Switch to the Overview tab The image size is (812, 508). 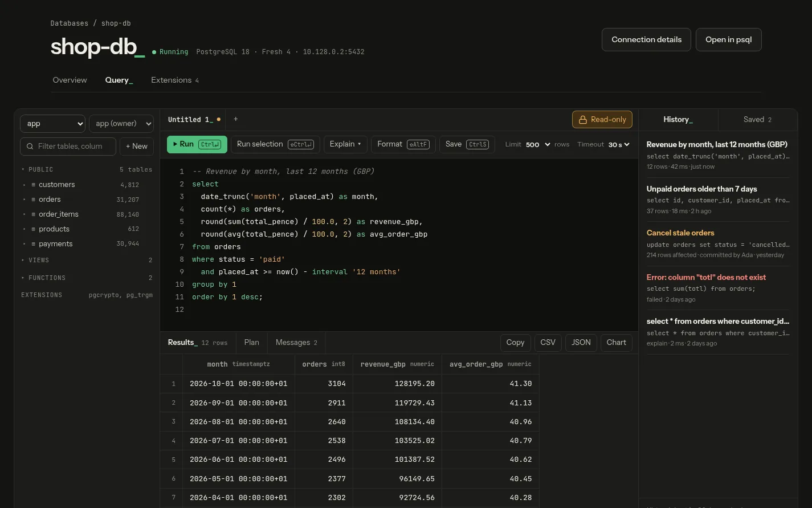point(70,80)
